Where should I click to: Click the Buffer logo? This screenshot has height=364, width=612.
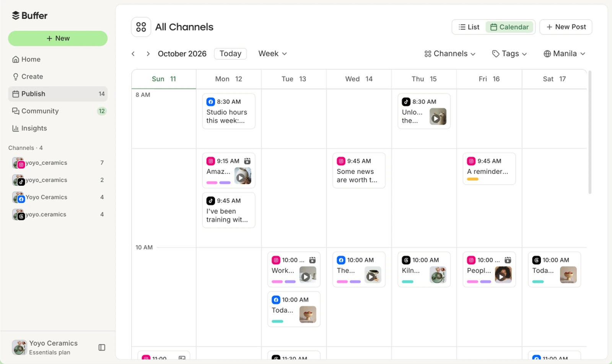point(30,15)
